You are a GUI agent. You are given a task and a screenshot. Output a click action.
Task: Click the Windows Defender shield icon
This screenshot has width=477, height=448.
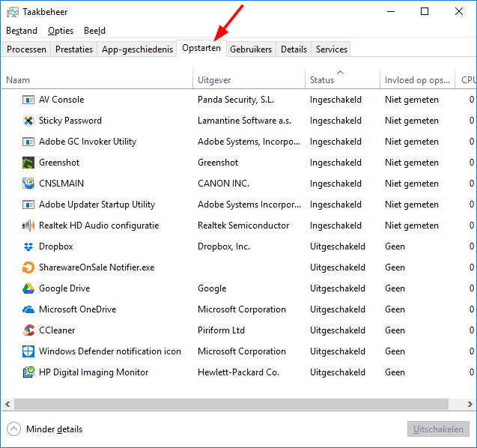pyautogui.click(x=28, y=351)
